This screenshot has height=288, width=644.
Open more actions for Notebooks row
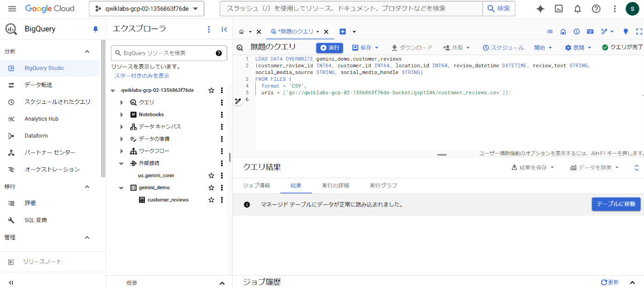(222, 114)
